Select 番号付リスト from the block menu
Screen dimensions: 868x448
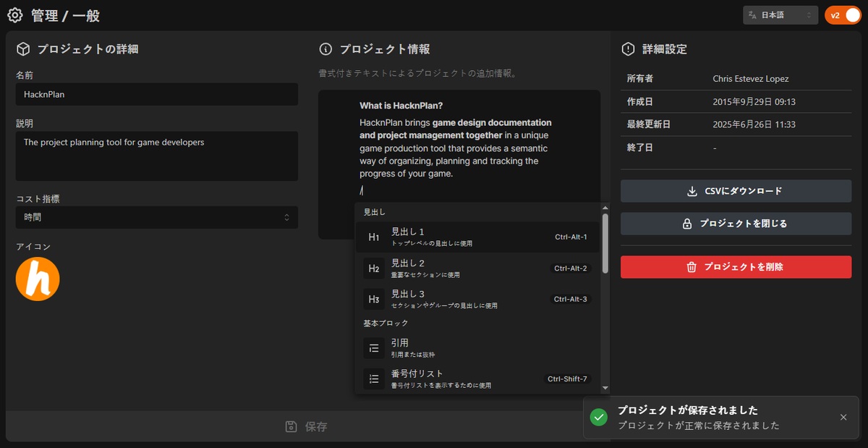(478, 379)
